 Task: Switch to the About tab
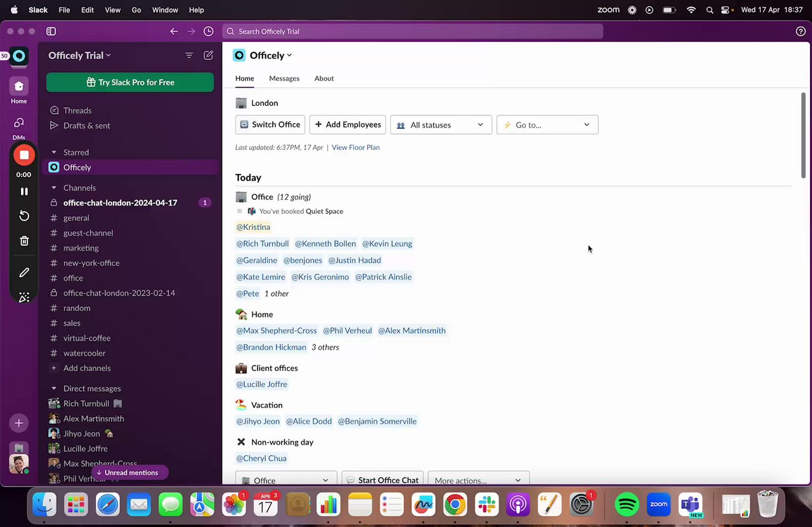click(x=324, y=79)
